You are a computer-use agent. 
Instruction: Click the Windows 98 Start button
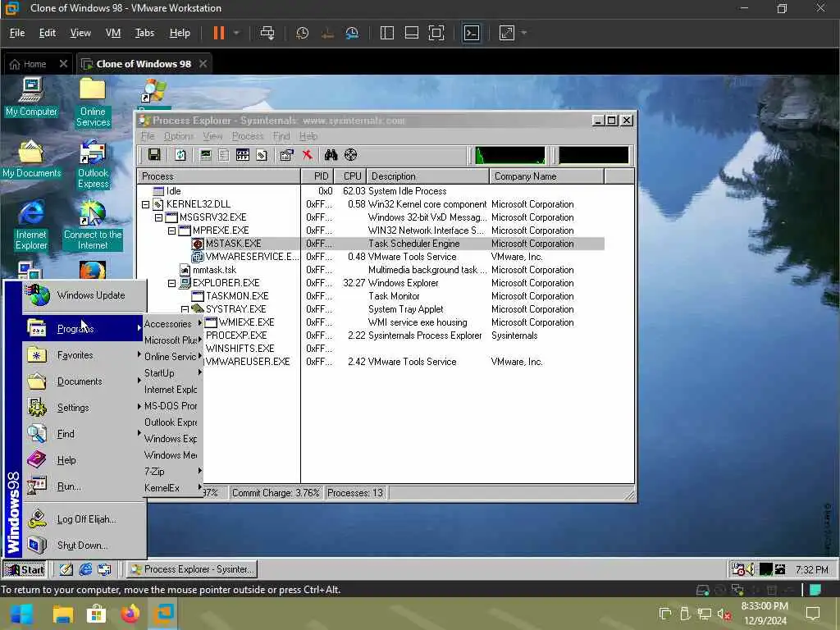25,569
